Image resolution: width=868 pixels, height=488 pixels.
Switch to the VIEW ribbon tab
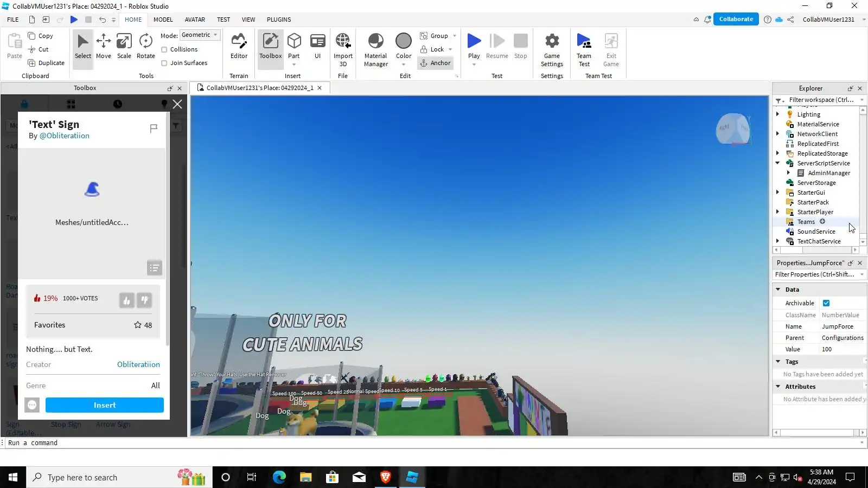coord(248,20)
